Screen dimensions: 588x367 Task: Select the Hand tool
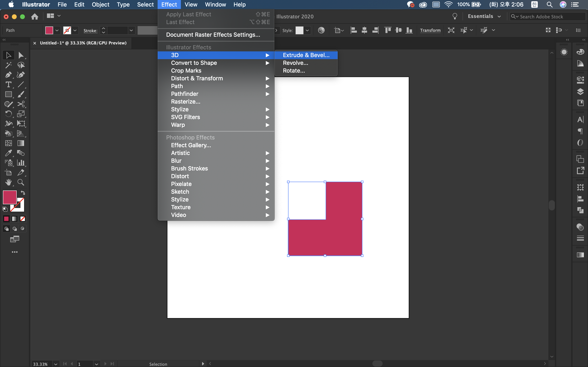coord(8,182)
